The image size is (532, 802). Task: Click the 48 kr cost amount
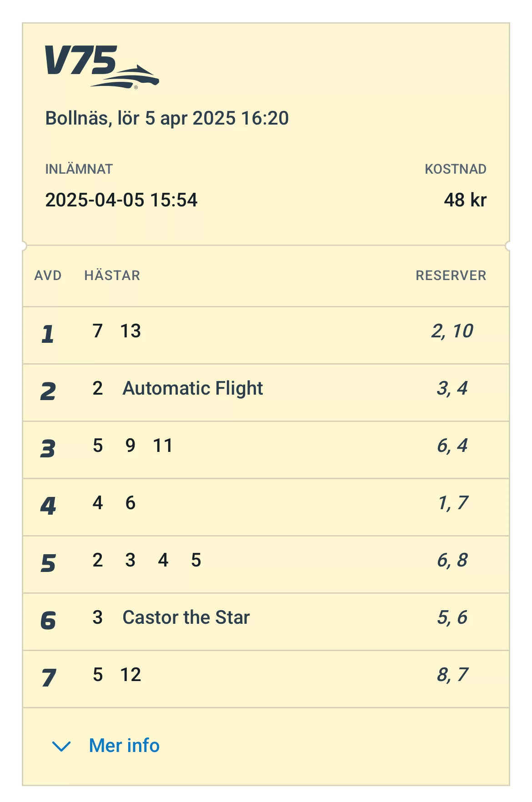(x=465, y=200)
